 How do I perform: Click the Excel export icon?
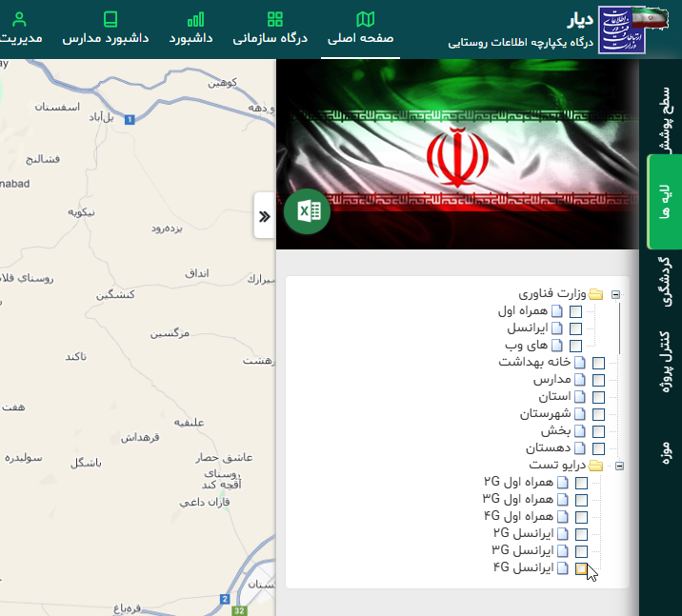tap(307, 211)
